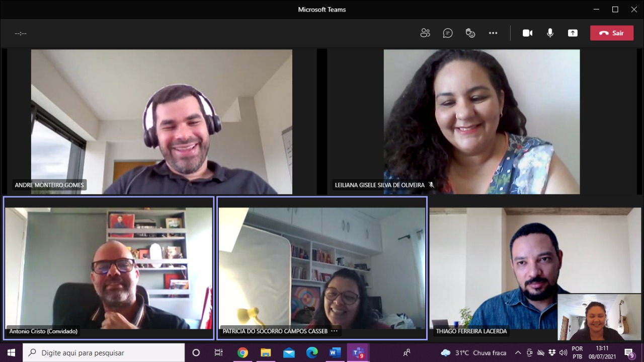Open Cortana from the taskbar
Viewport: 644px width, 362px height.
(196, 352)
